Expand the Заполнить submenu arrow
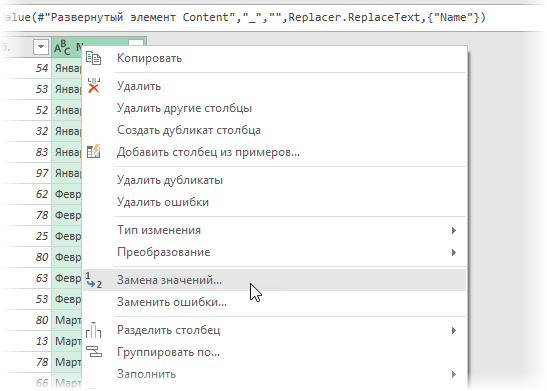547x391 pixels. [x=454, y=374]
